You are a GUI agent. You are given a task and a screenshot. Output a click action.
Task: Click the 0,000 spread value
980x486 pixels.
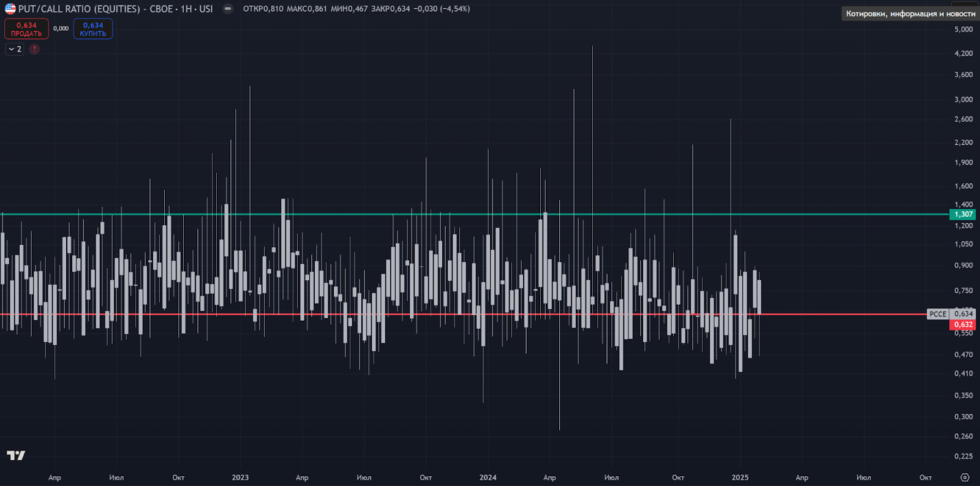click(61, 29)
